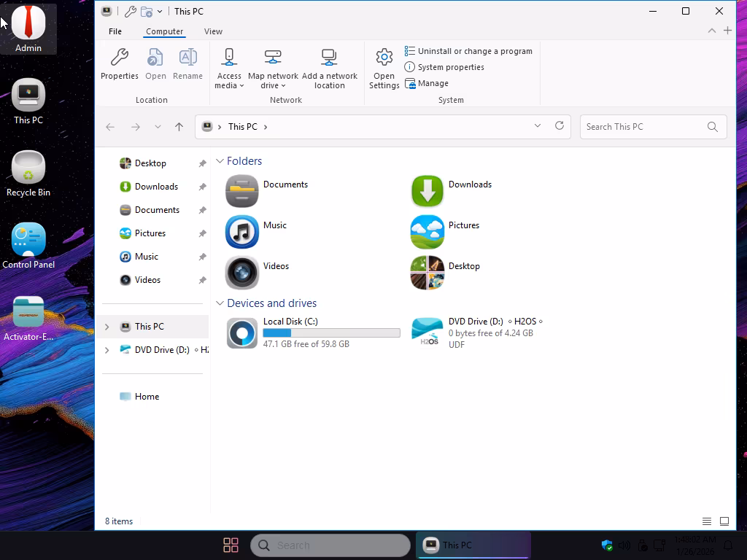This screenshot has width=747, height=560.
Task: Switch to the View ribbon tab
Action: 213,31
